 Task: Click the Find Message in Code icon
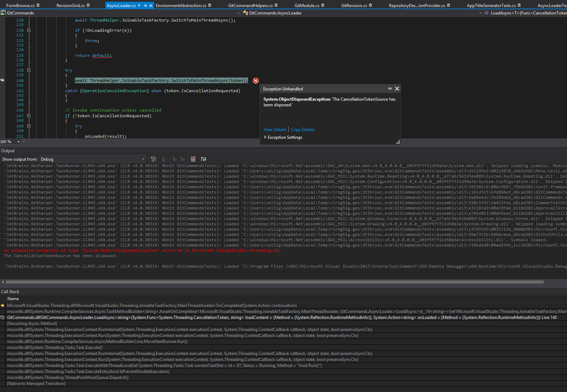[x=163, y=159]
